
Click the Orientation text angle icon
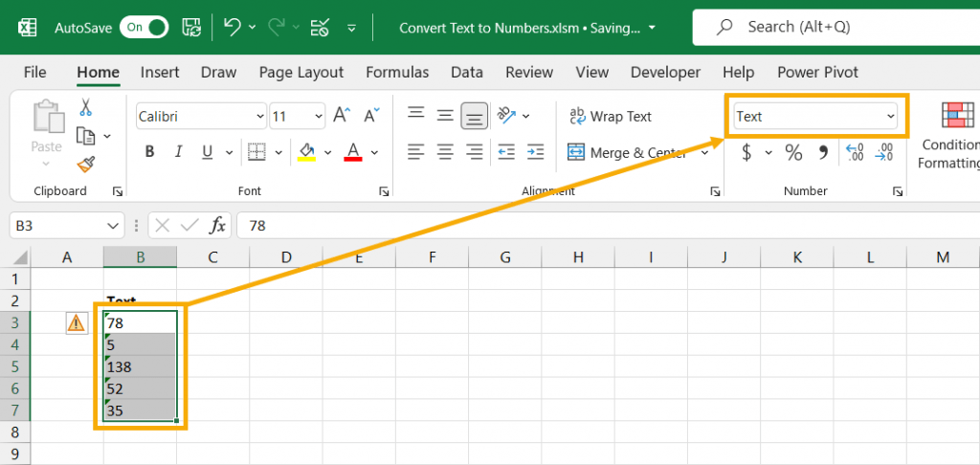[x=506, y=115]
